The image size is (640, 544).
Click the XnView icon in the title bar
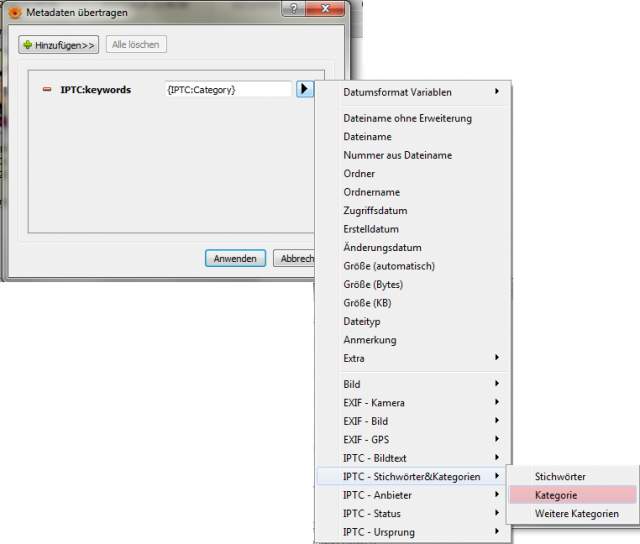tap(15, 13)
